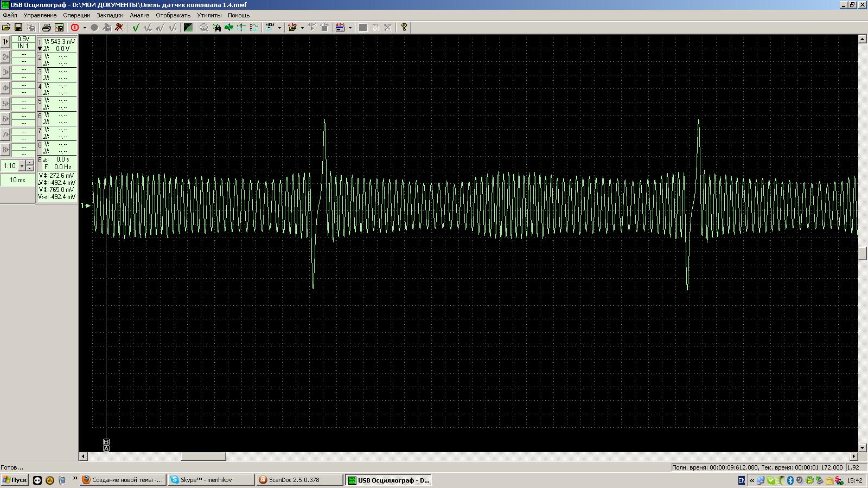Click the green horizontal arrows fit icon

tap(229, 27)
